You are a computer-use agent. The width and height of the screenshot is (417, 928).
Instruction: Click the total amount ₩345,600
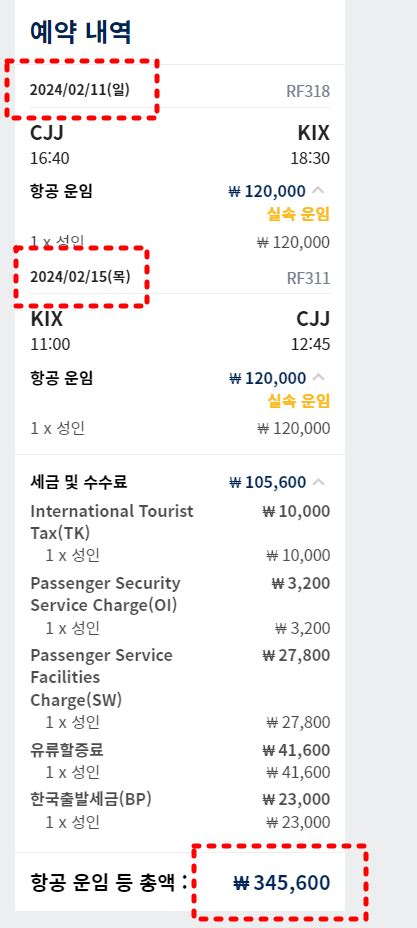pyautogui.click(x=282, y=882)
